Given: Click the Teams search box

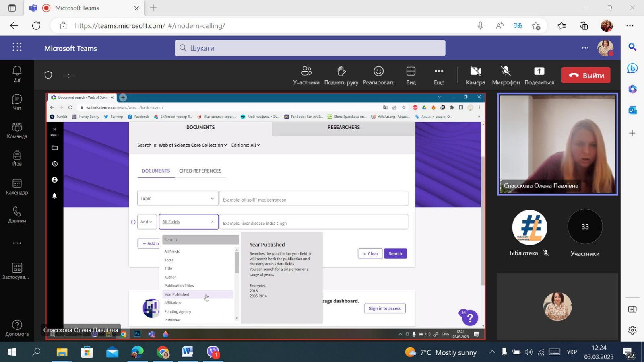Looking at the screenshot, I should point(310,48).
